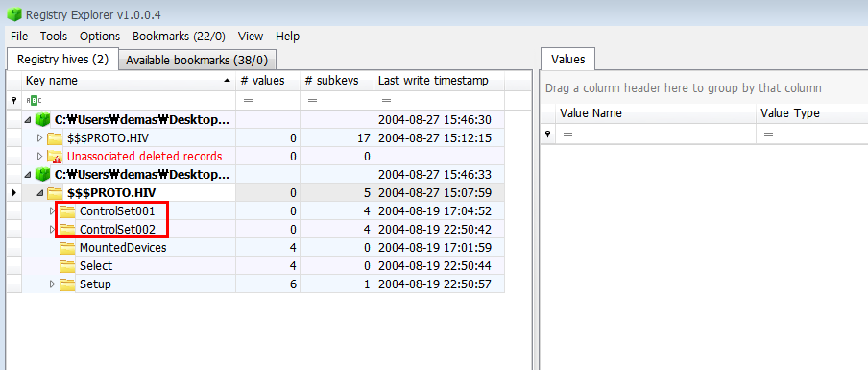Screen dimensions: 868x370
Task: Click row indicator arrow beside $$$PROTO.HIV
Action: coord(13,193)
